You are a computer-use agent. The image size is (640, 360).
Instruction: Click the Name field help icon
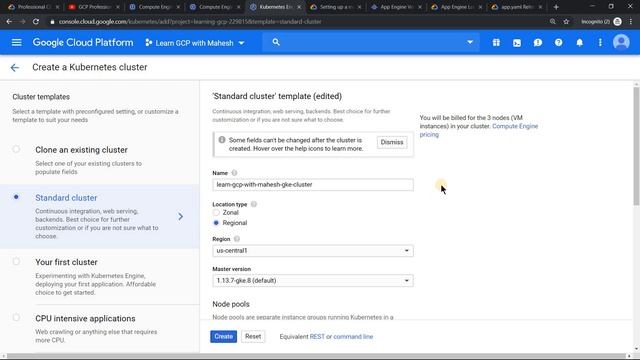point(234,173)
